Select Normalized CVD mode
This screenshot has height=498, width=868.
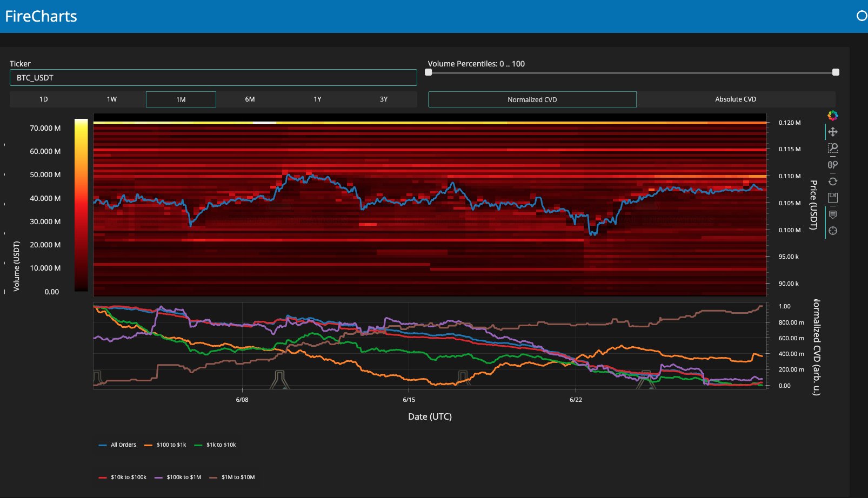(x=532, y=99)
